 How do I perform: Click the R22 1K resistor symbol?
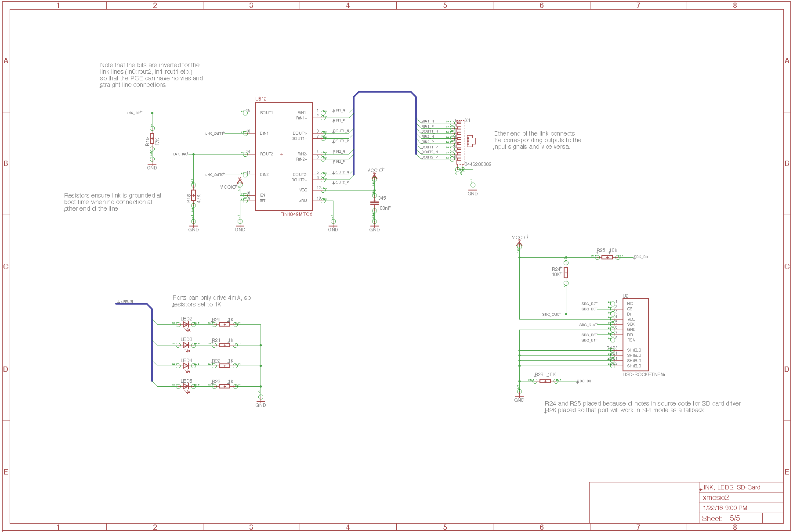coord(225,366)
